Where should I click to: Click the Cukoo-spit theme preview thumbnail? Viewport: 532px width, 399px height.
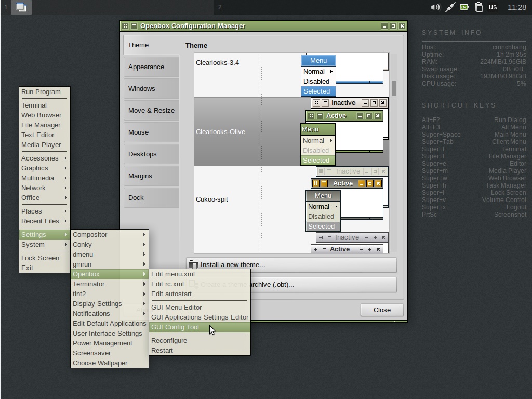[347, 199]
